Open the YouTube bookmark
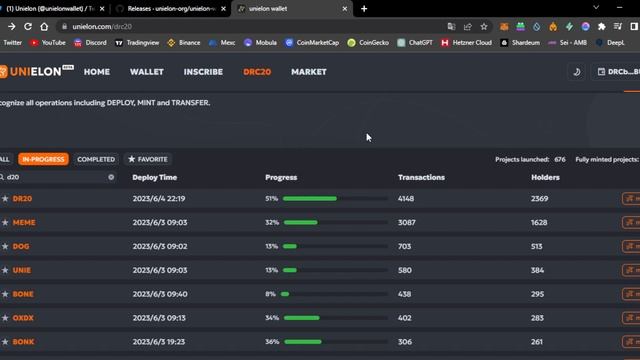640x360 pixels. [47, 42]
